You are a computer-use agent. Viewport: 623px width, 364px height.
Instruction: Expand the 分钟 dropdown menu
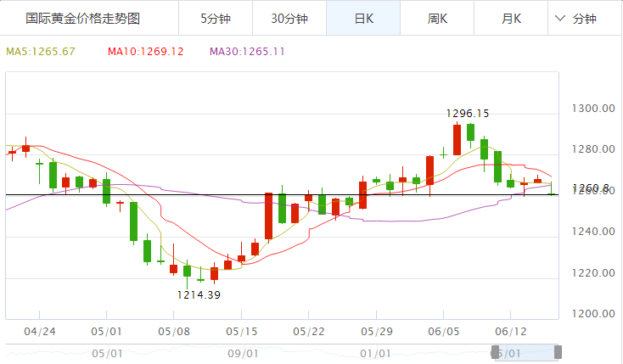click(576, 18)
